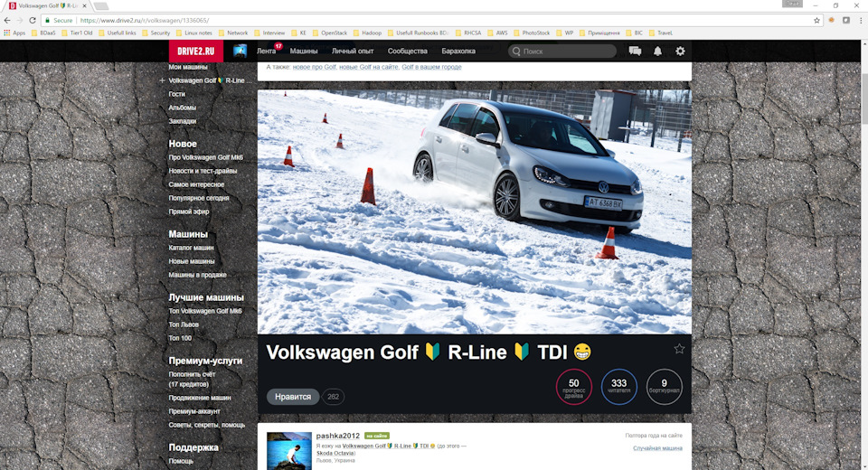Open 'Пополнить счёт' in the sidebar
The height and width of the screenshot is (470, 868).
(192, 374)
